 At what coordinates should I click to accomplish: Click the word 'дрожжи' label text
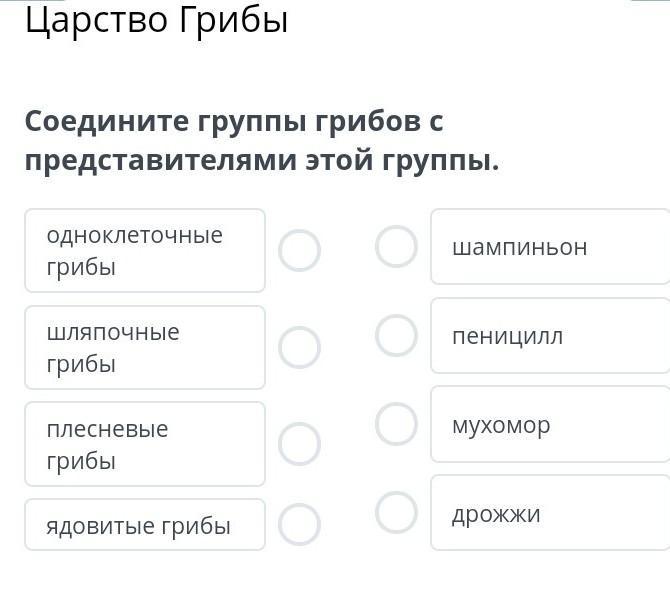pos(496,514)
